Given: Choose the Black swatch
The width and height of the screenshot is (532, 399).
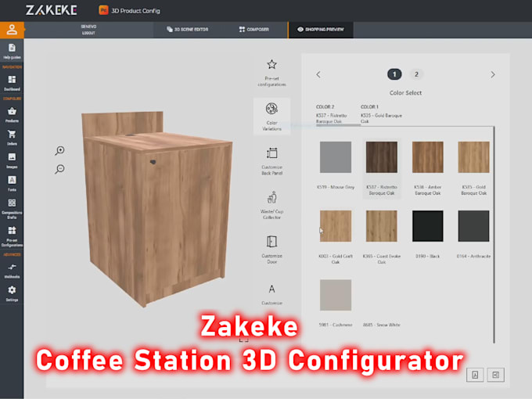Looking at the screenshot, I should coord(427,226).
